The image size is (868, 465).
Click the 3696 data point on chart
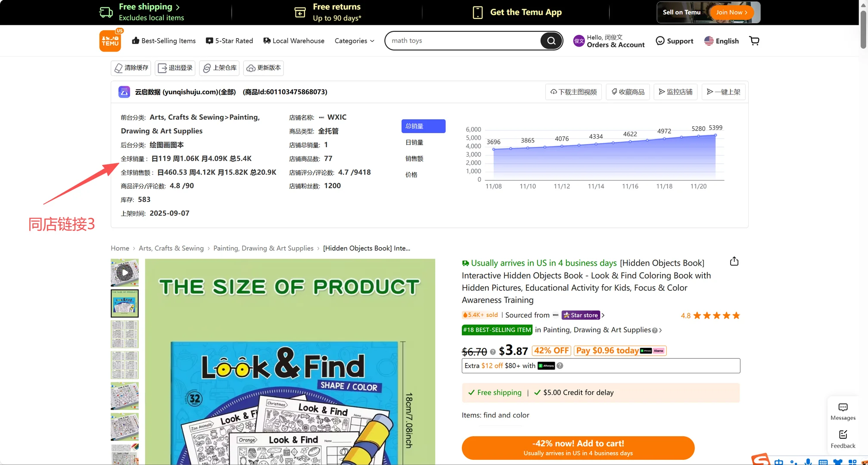click(494, 149)
